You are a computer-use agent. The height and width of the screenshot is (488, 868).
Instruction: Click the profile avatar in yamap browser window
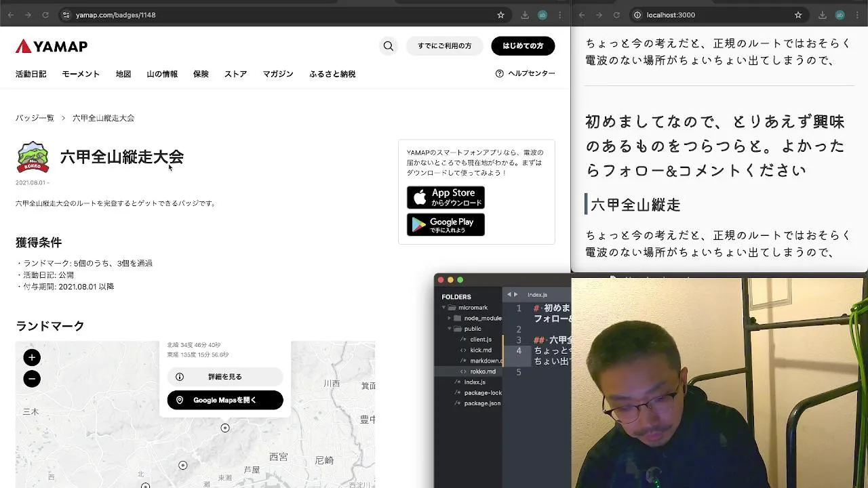click(542, 15)
